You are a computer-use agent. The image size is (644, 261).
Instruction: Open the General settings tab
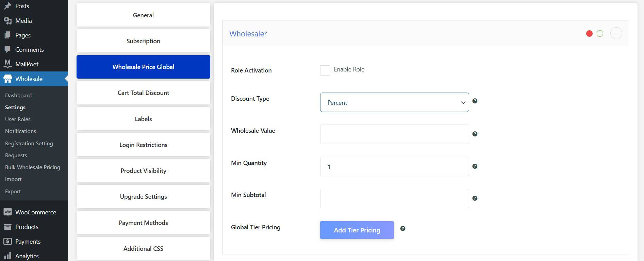click(143, 15)
